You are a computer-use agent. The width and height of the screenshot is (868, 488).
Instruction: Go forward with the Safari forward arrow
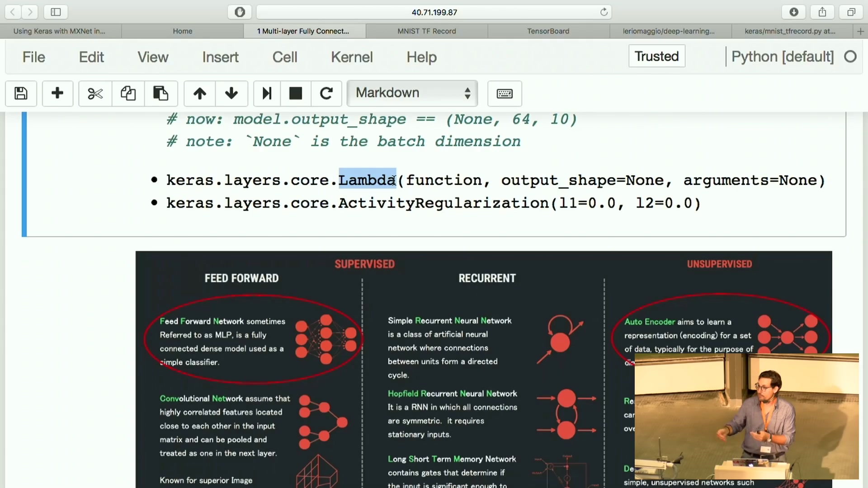coord(30,12)
